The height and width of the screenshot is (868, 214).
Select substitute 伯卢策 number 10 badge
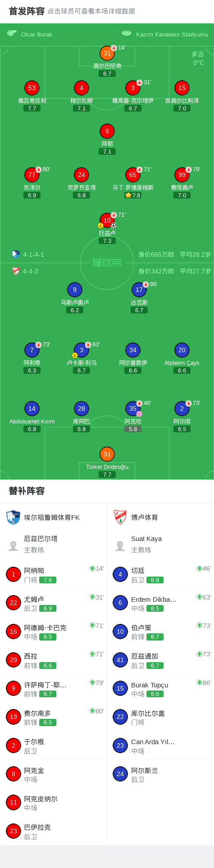[120, 632]
